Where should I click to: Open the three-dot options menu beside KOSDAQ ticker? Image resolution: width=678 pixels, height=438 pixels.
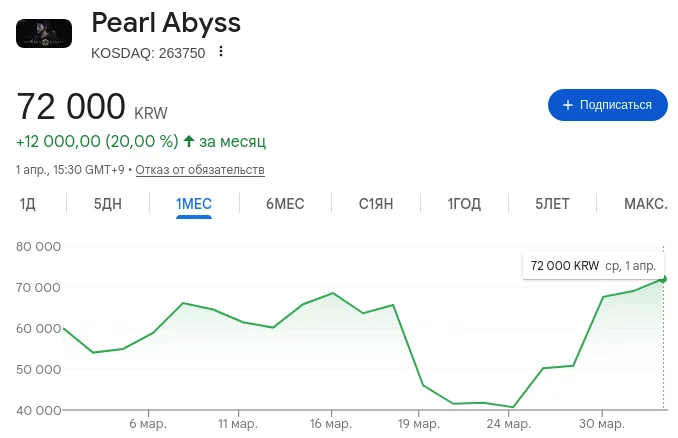[221, 51]
